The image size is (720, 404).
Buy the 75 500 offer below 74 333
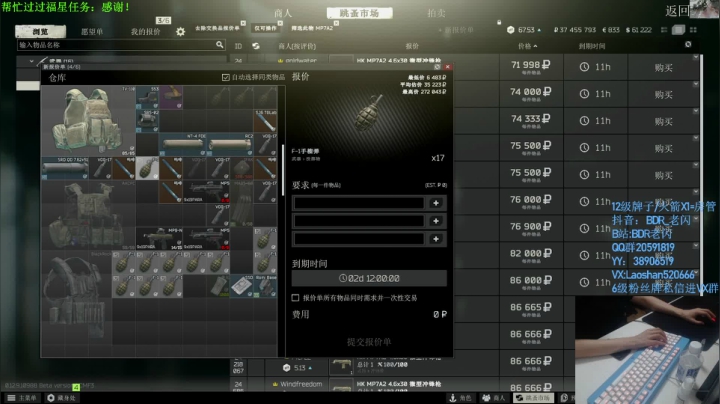click(664, 148)
